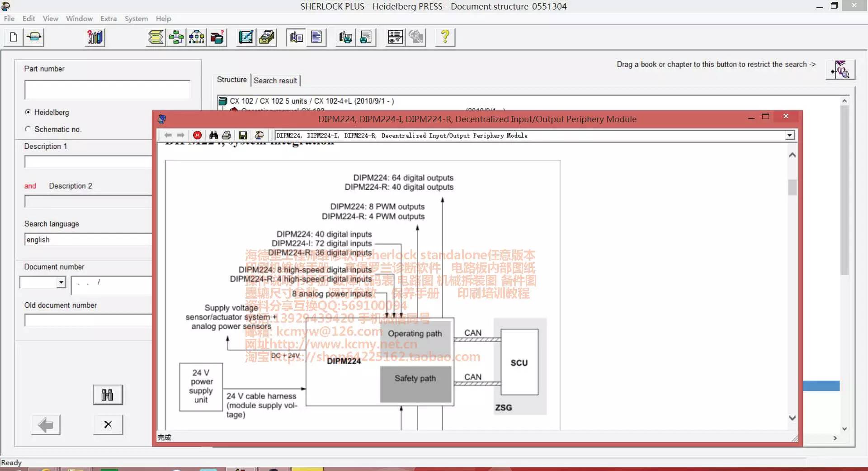Open the Document number prefix dropdown
This screenshot has height=471, width=868.
[x=61, y=282]
